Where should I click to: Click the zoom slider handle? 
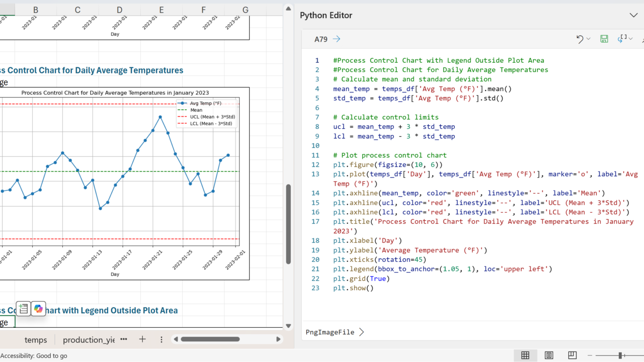coord(621,355)
